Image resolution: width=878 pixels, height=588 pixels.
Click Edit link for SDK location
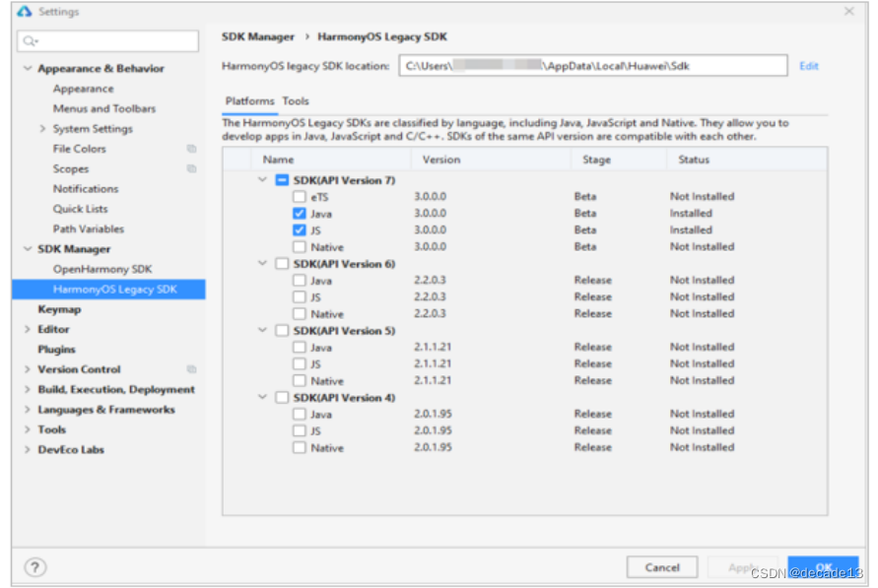click(x=809, y=66)
